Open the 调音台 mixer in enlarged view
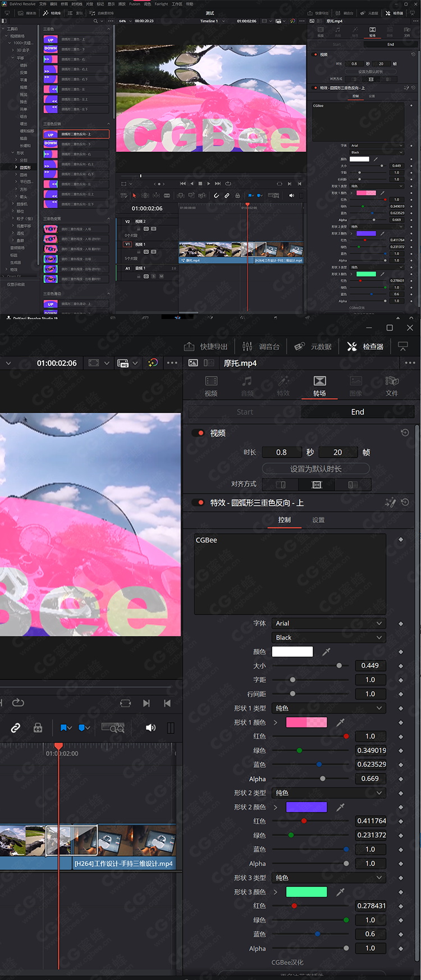Viewport: 421px width, 980px height. (261, 347)
